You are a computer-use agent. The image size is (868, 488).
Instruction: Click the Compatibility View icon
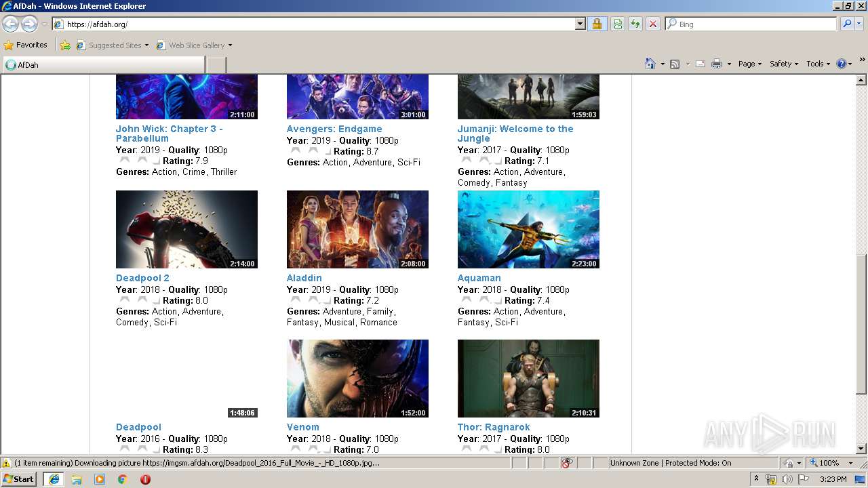(618, 24)
